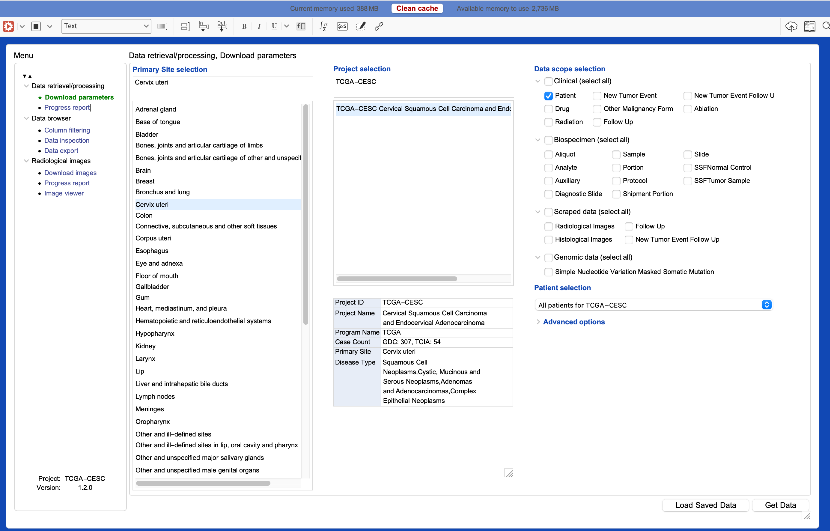This screenshot has width=830, height=531.
Task: Collapse the Data browser menu group
Action: (x=26, y=118)
